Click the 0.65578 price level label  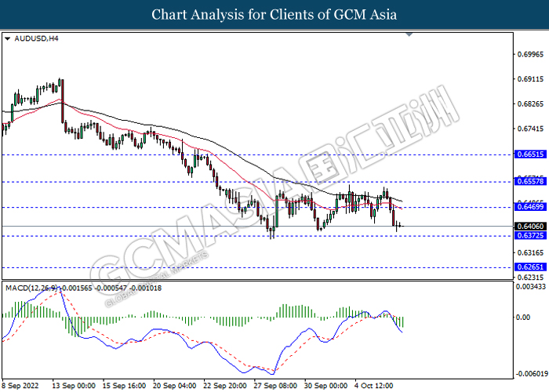click(530, 181)
